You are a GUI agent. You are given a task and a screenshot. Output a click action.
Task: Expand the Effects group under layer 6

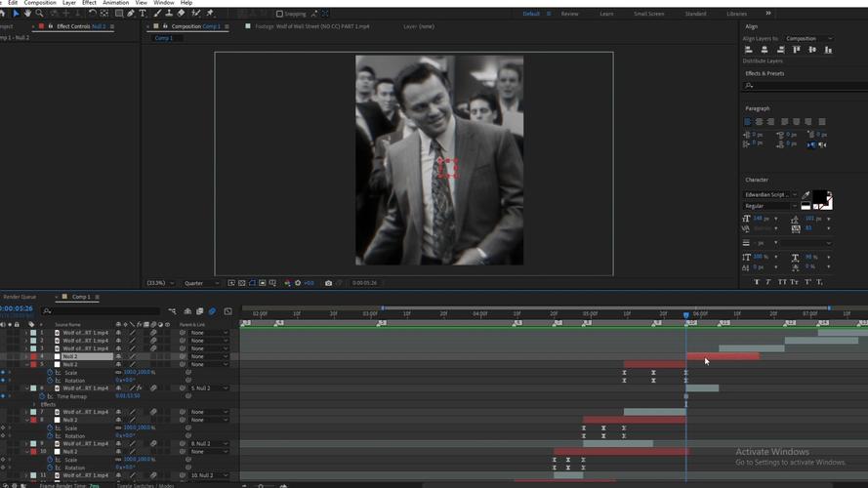pos(34,404)
